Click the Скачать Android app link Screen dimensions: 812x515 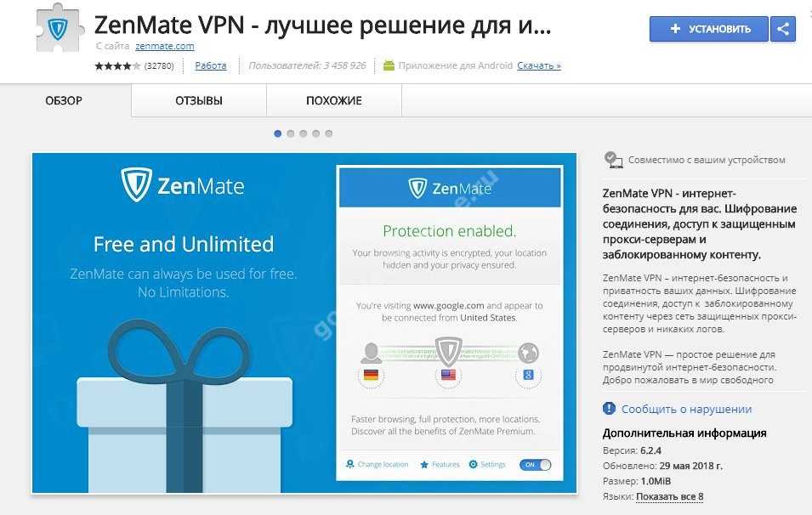click(538, 65)
